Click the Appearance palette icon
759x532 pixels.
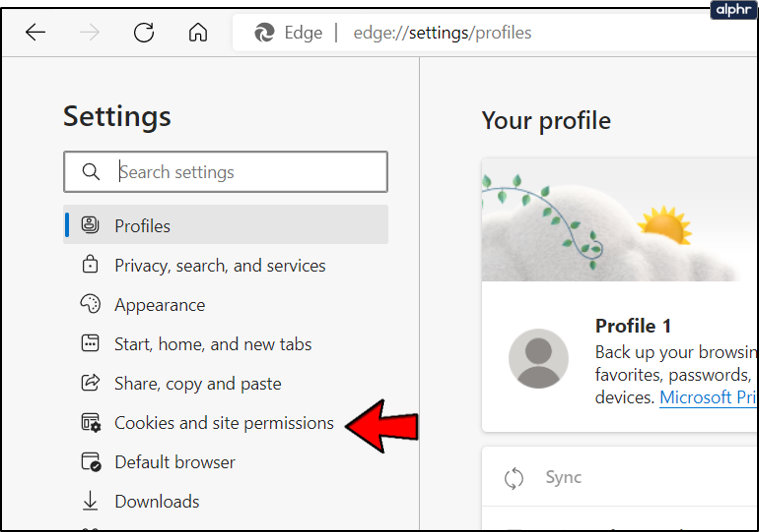[90, 304]
